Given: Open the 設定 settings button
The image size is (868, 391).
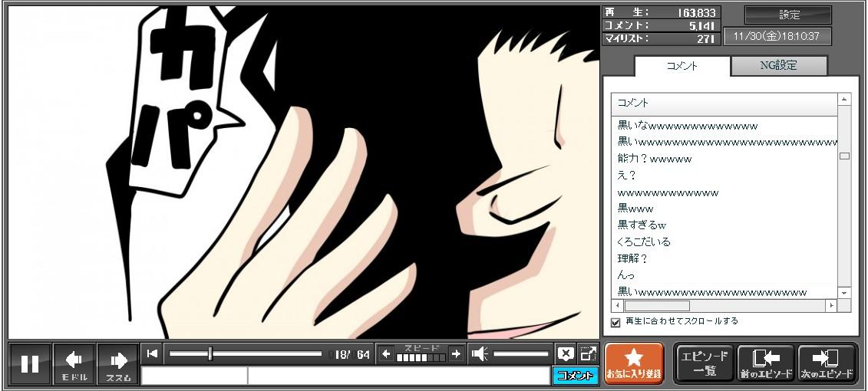Looking at the screenshot, I should [x=788, y=15].
